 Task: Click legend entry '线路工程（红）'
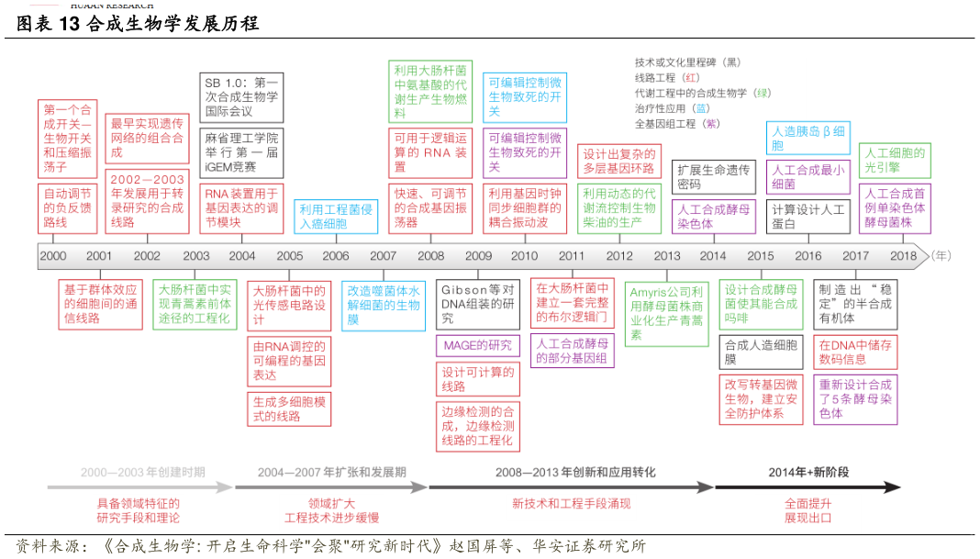point(667,77)
